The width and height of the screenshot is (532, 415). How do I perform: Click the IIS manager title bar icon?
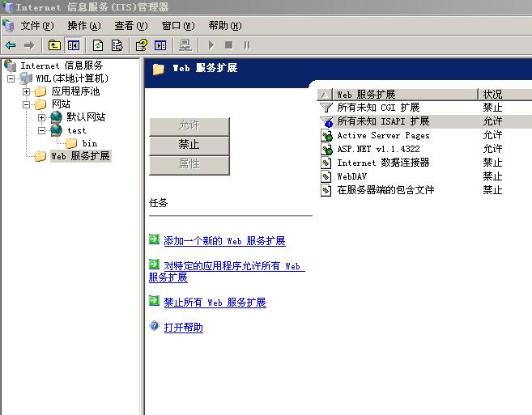[8, 7]
